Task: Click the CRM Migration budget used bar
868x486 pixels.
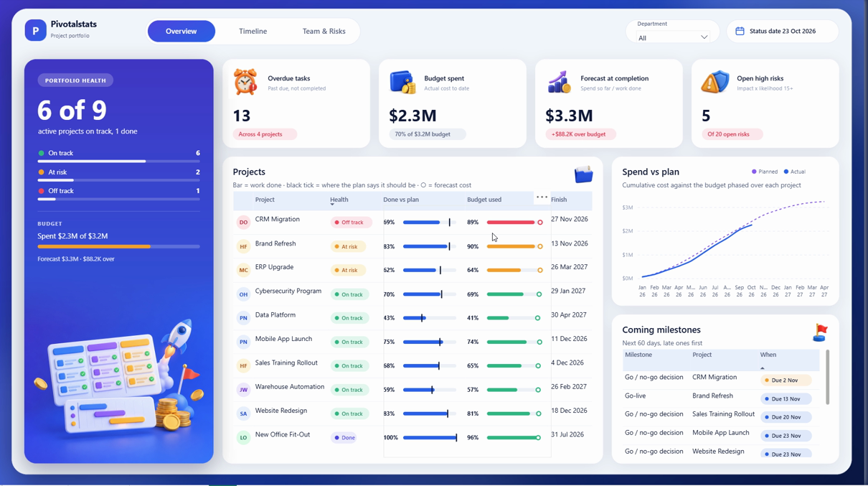Action: (x=514, y=223)
